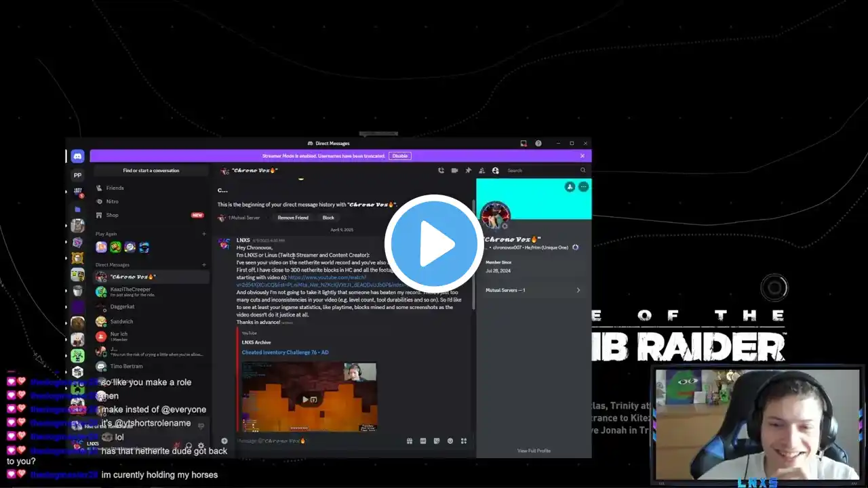Launch first game icon under Play Again
The image size is (868, 488).
pos(101,247)
